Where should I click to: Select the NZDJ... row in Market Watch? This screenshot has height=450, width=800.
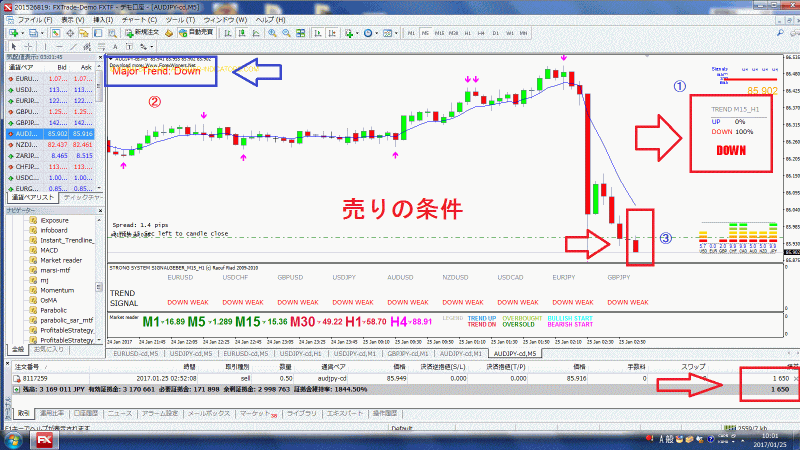coord(50,145)
